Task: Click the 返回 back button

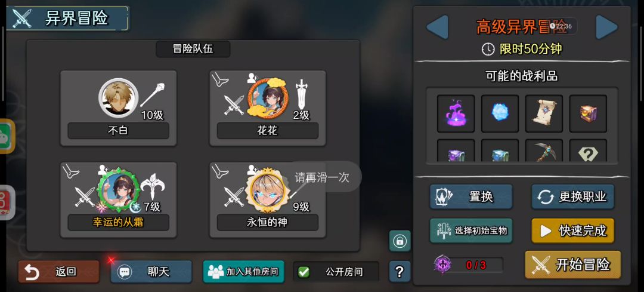Action: click(58, 272)
